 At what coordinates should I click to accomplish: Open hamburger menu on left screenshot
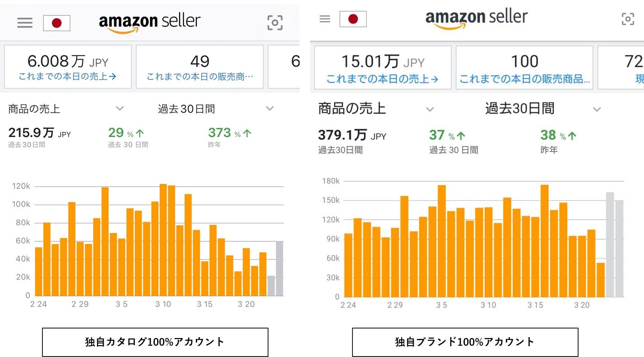[25, 23]
